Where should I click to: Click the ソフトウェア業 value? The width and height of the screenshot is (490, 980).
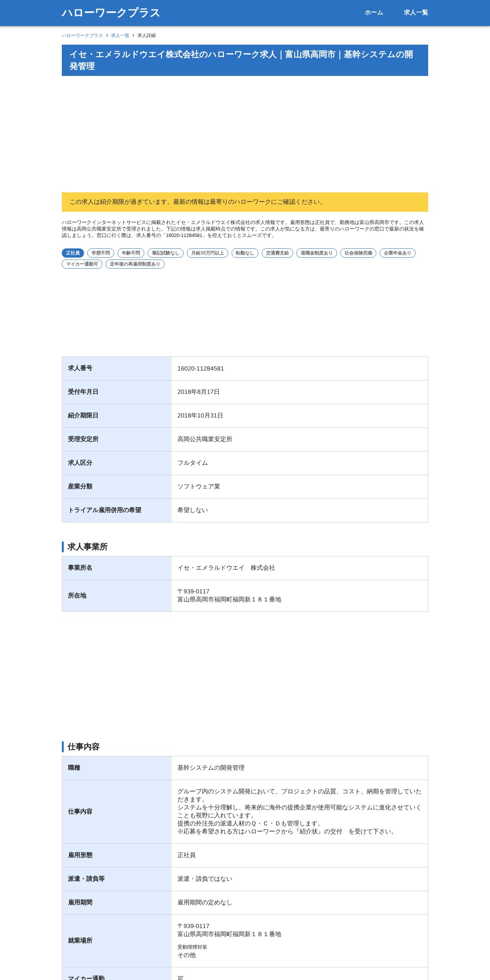[199, 487]
